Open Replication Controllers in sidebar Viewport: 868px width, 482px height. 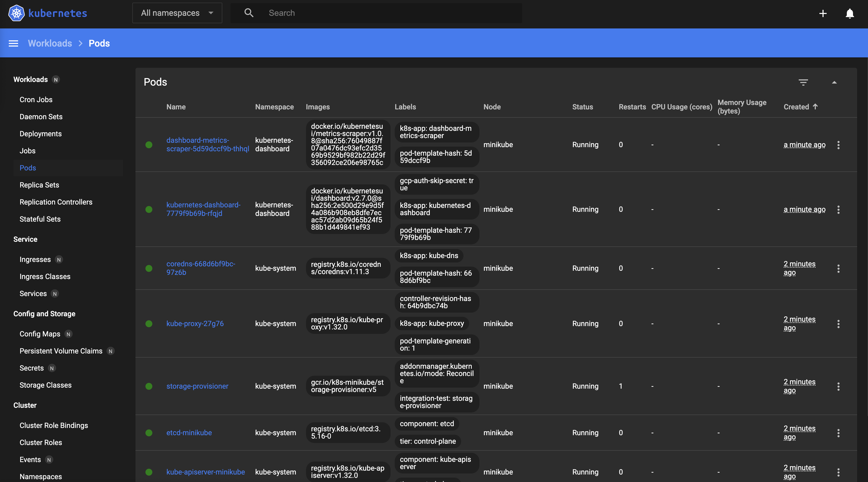[x=56, y=202]
